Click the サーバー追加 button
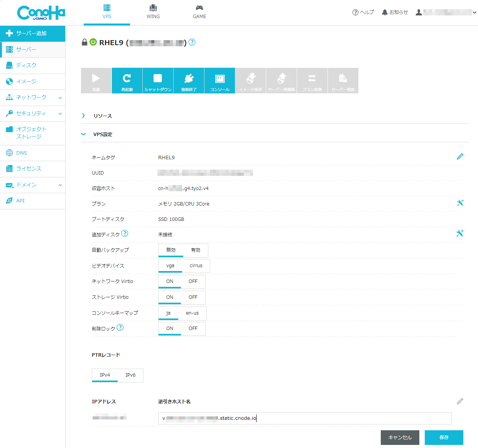Image resolution: width=478 pixels, height=448 pixels. tap(33, 34)
